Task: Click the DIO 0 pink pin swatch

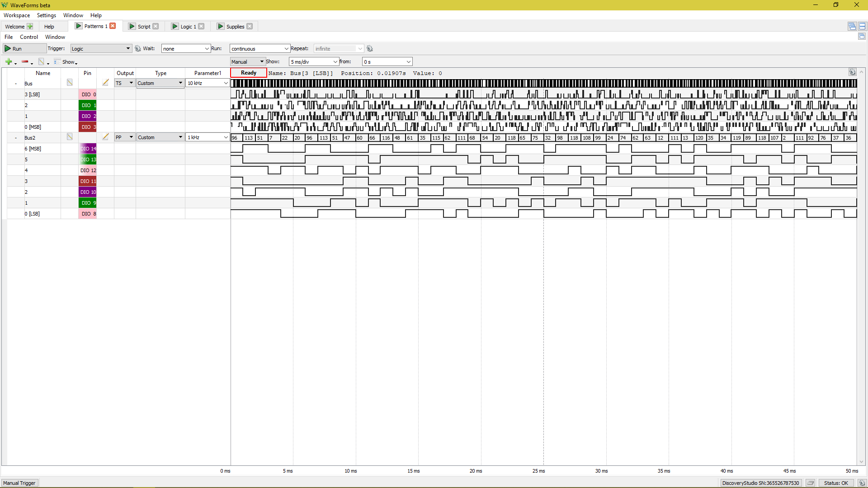Action: [x=88, y=94]
